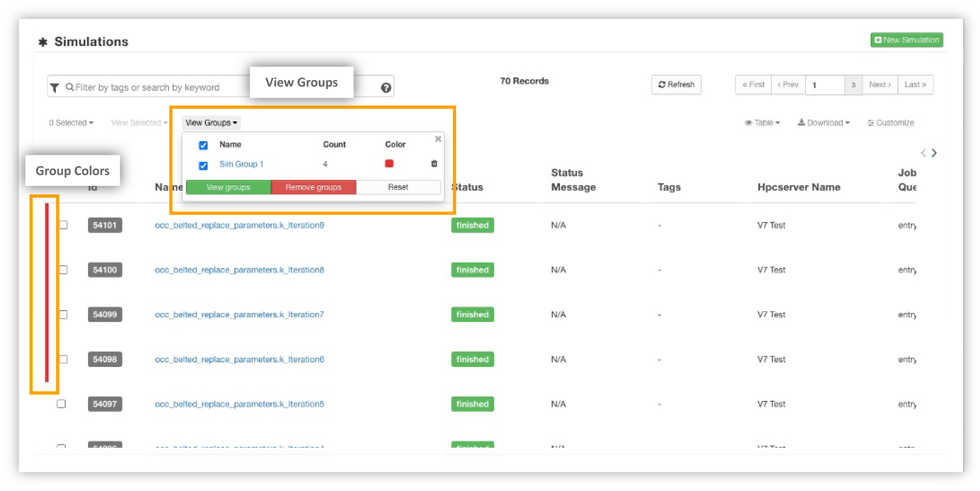The width and height of the screenshot is (980, 491).
Task: Click V7 Test in the 54101 row
Action: point(771,225)
